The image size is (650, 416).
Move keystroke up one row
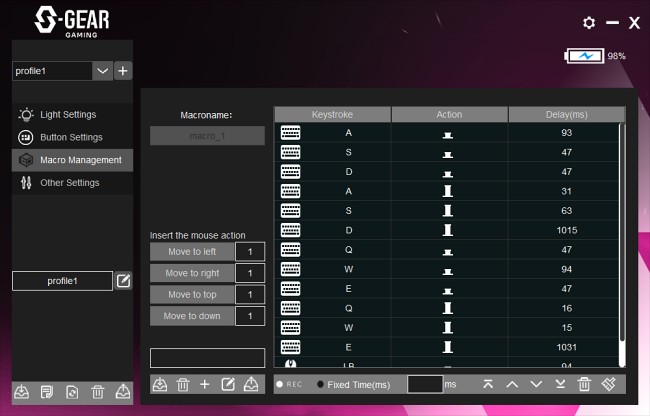point(512,385)
